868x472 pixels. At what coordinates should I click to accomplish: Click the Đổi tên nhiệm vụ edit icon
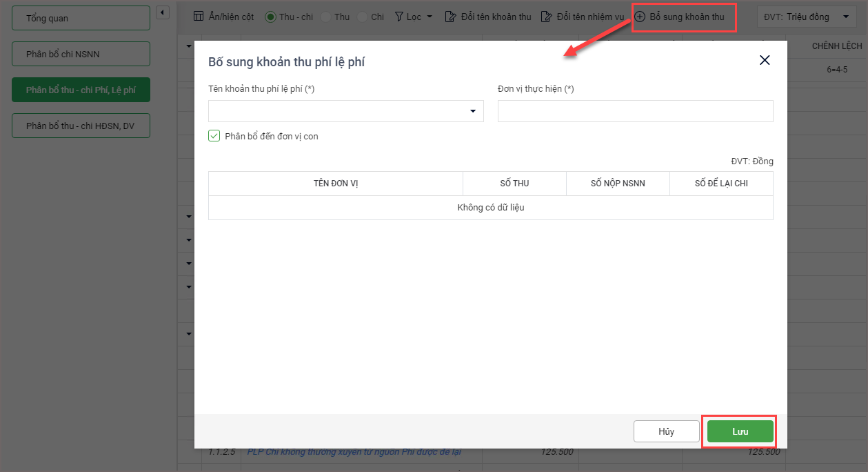(546, 17)
